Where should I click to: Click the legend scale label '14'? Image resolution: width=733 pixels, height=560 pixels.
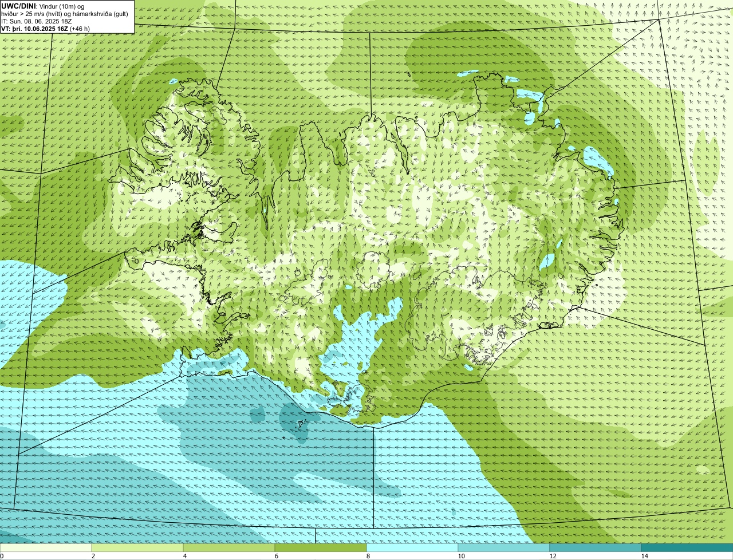pyautogui.click(x=644, y=556)
